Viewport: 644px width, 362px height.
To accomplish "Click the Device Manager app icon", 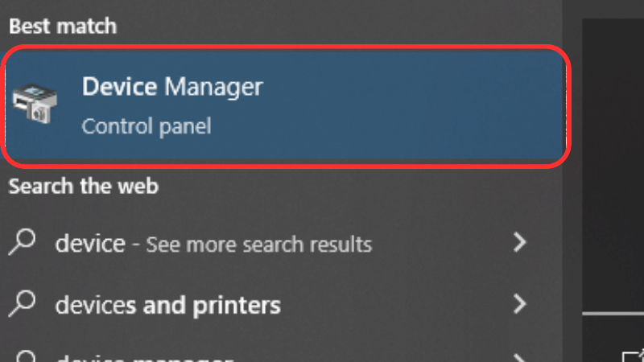I will [x=35, y=103].
